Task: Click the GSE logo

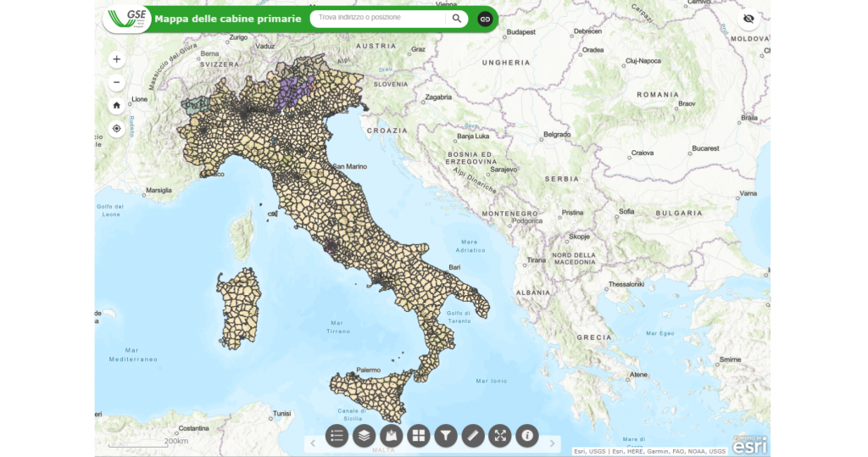Action: (x=127, y=19)
